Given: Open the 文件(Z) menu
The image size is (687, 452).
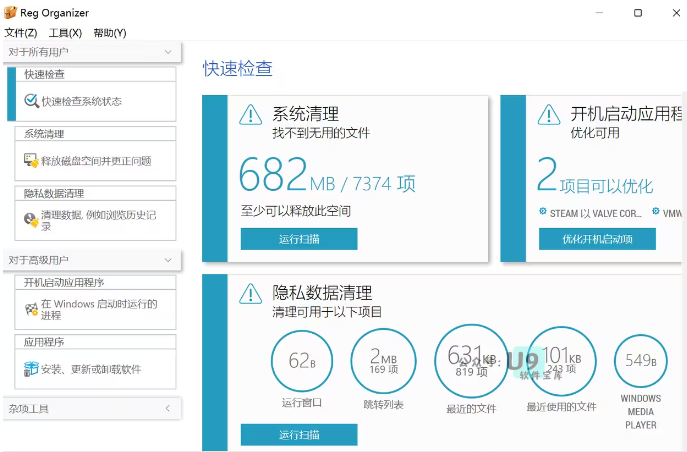Looking at the screenshot, I should (x=21, y=33).
